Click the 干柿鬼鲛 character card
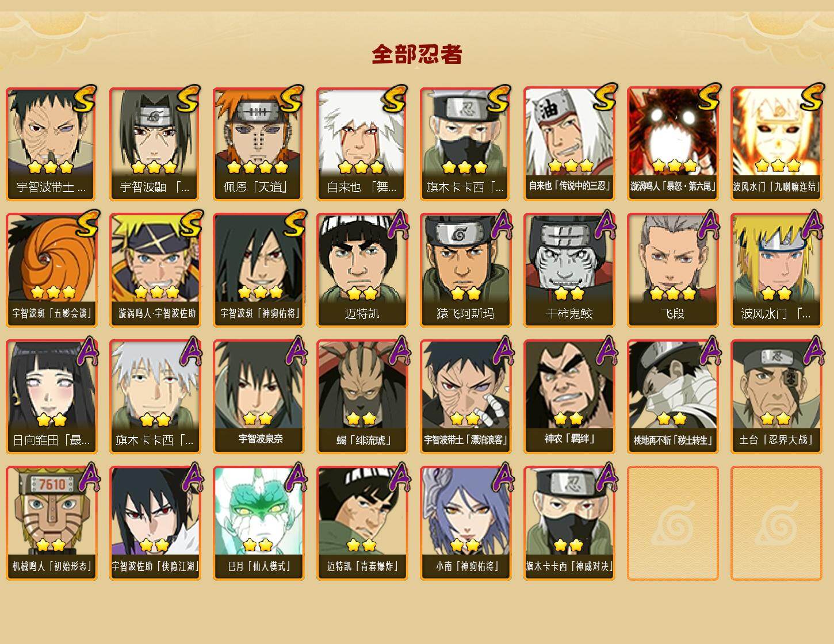834x644 pixels. click(569, 270)
